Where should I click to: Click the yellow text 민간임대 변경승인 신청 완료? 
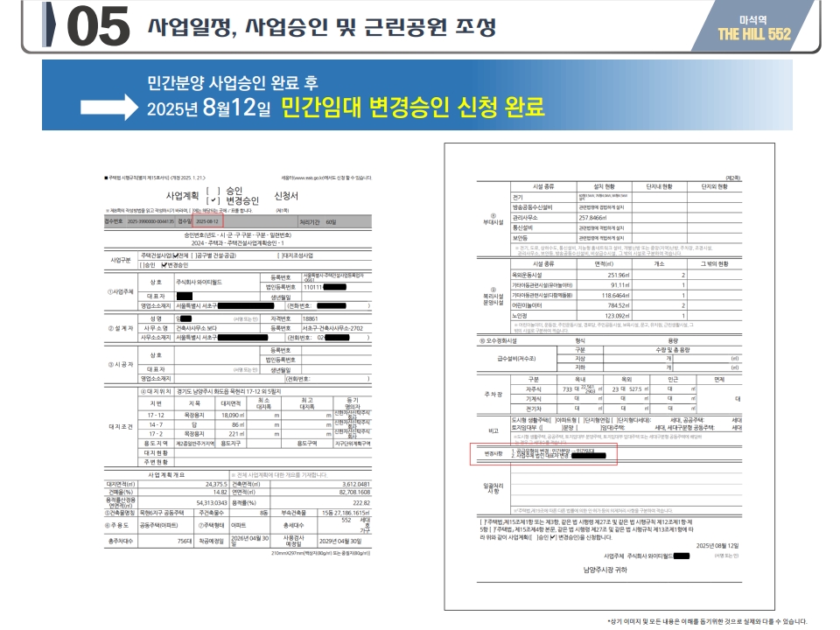[x=412, y=108]
